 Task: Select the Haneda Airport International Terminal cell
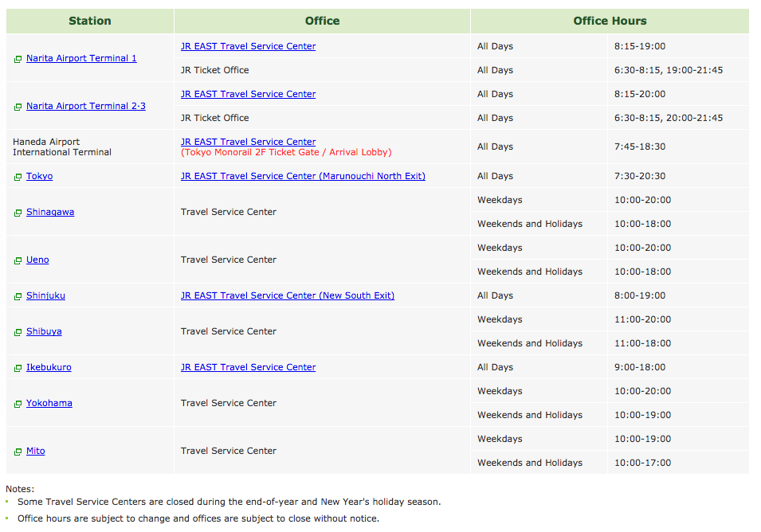(90, 147)
